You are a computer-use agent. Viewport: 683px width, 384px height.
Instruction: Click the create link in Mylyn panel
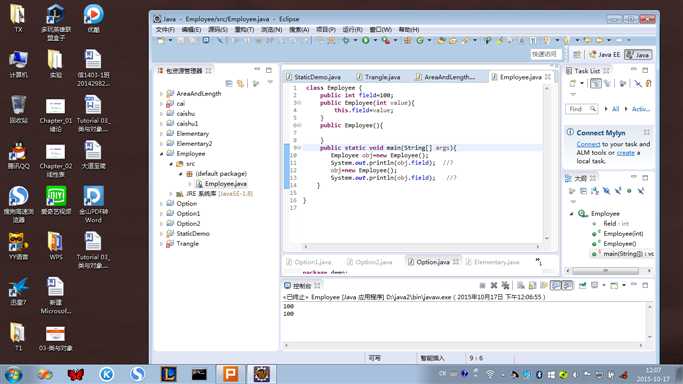coord(626,153)
